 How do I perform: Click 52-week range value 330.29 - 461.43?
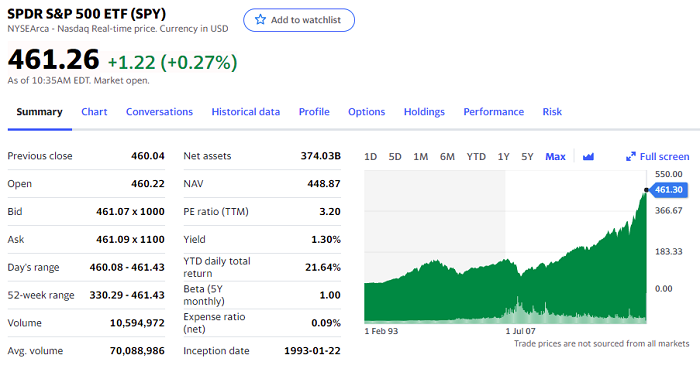[x=127, y=295]
